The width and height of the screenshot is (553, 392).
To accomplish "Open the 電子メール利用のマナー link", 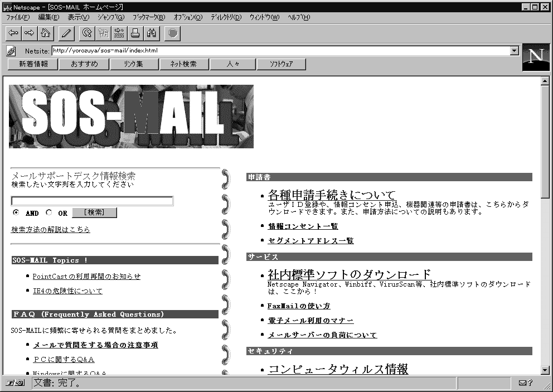I will click(311, 321).
